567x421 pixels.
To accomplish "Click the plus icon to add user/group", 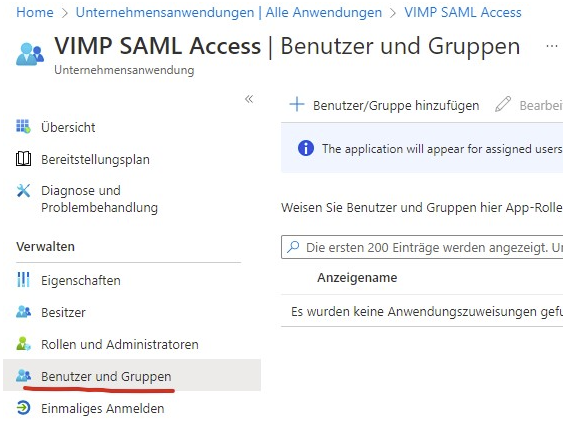I will [x=297, y=104].
